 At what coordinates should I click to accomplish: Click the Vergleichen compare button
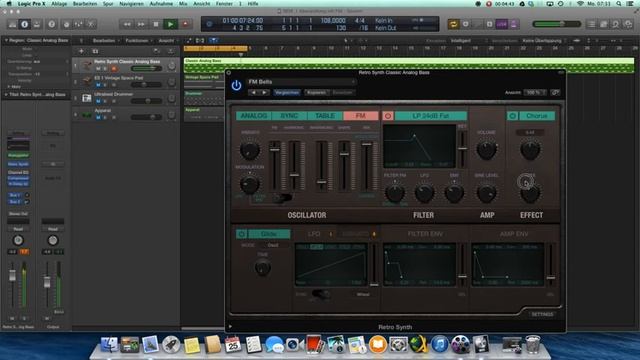[287, 93]
